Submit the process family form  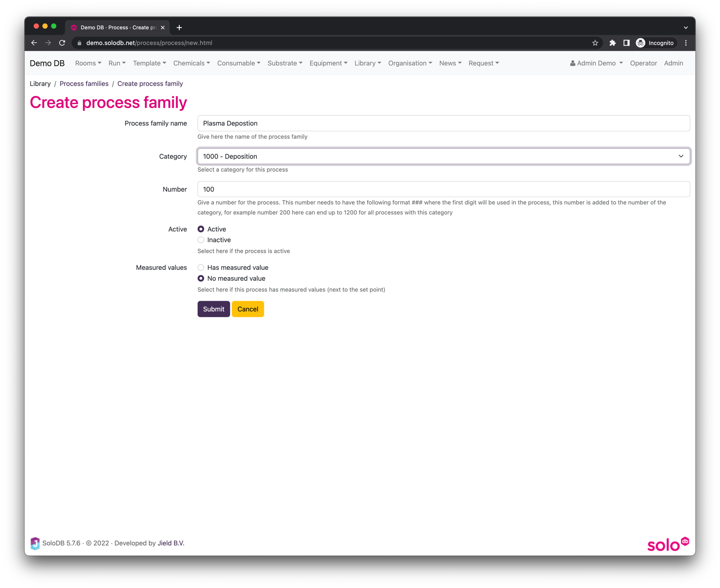click(x=213, y=309)
